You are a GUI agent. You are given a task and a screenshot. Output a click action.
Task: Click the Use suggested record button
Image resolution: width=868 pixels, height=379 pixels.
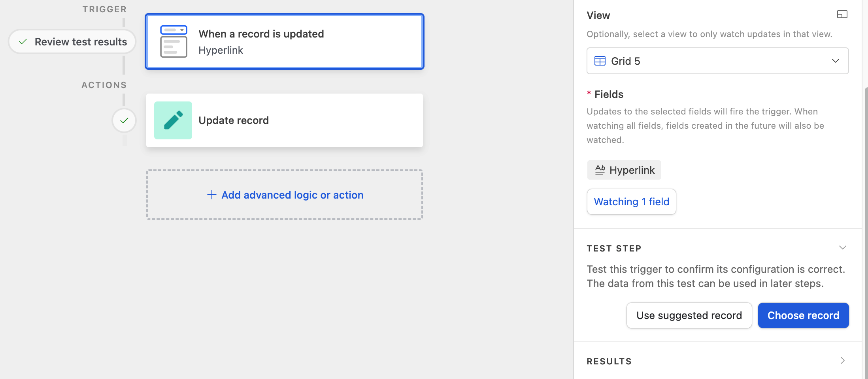(x=689, y=315)
